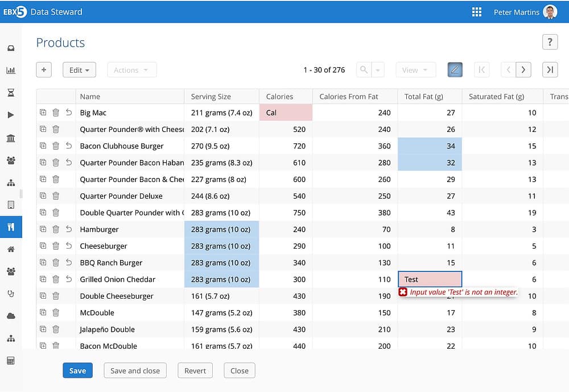Click Save and close button
The width and height of the screenshot is (569, 392).
(135, 370)
